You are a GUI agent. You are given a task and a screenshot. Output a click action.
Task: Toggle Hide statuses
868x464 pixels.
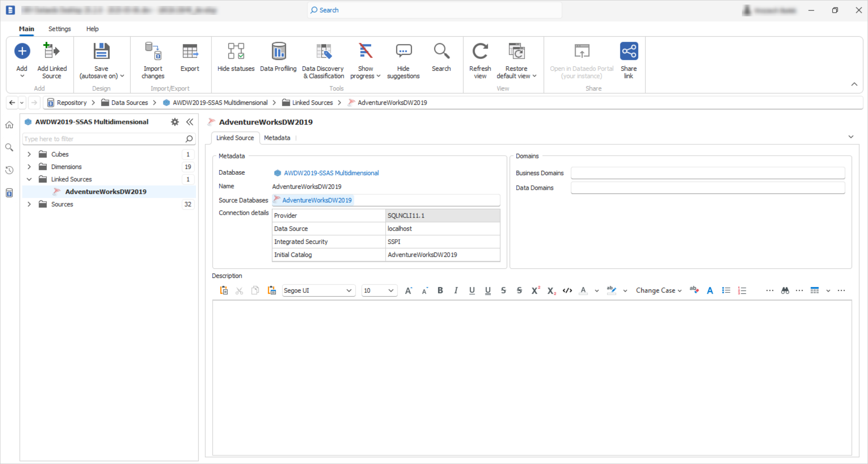(236, 57)
